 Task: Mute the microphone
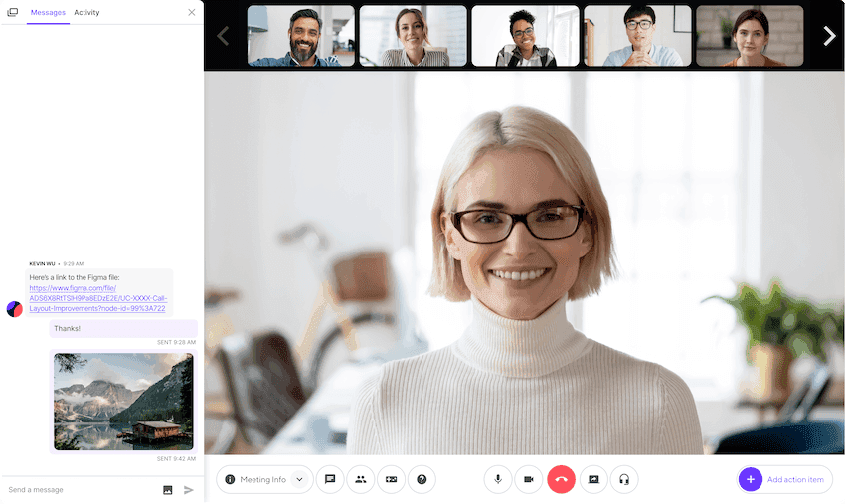click(498, 479)
